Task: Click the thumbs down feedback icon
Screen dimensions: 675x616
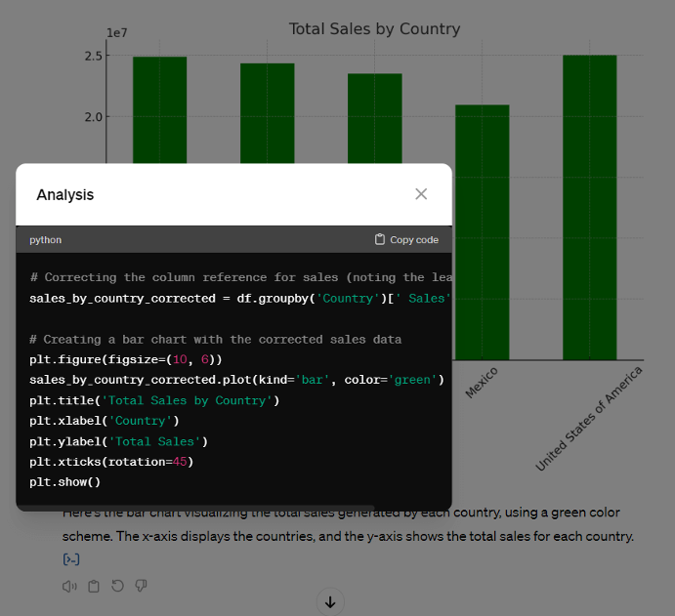Action: click(141, 586)
